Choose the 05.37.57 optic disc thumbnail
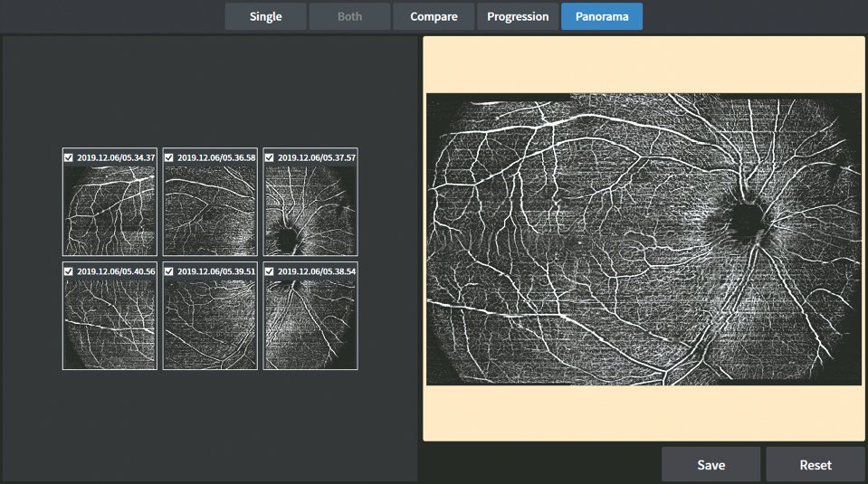Viewport: 868px width, 484px height. point(310,210)
